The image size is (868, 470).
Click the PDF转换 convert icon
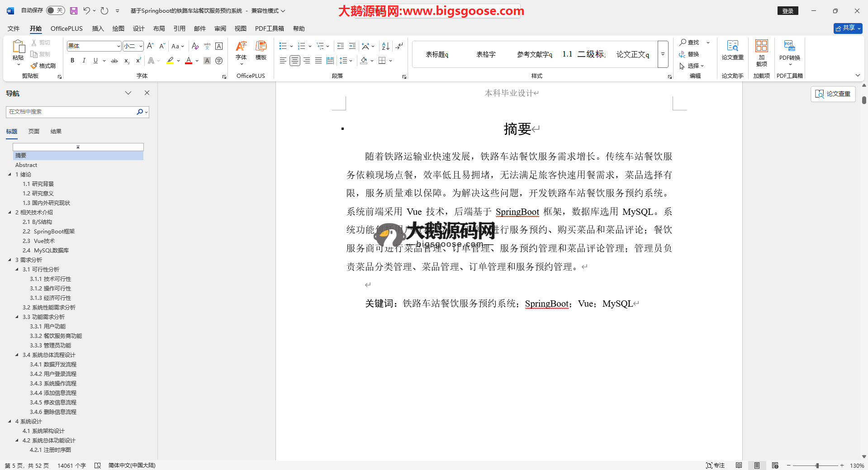[x=789, y=50]
